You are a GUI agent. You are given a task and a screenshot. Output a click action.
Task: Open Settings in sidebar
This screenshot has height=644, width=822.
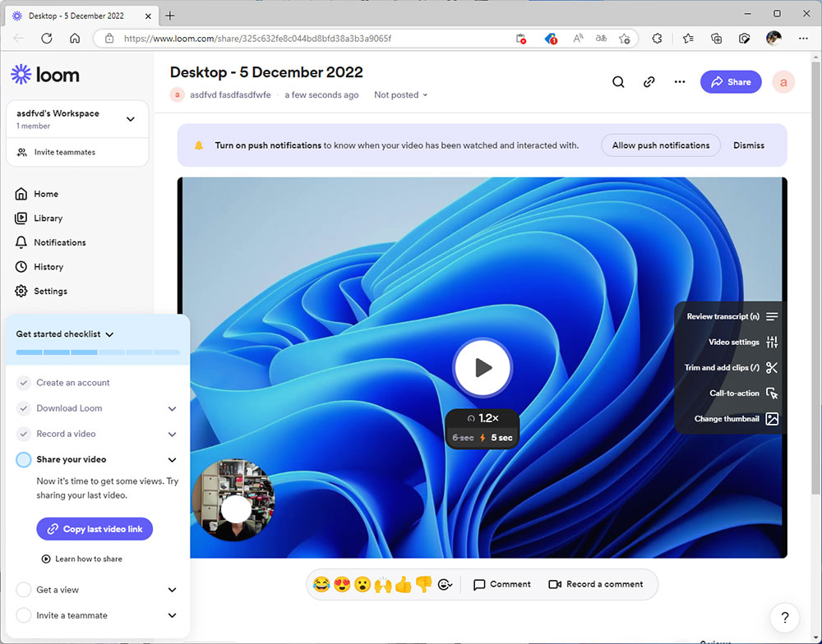41,292
